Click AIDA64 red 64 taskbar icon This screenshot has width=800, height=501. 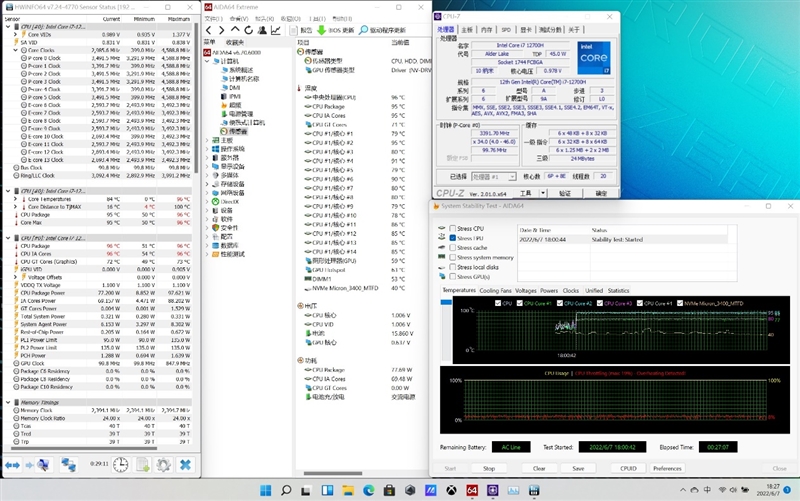click(472, 490)
